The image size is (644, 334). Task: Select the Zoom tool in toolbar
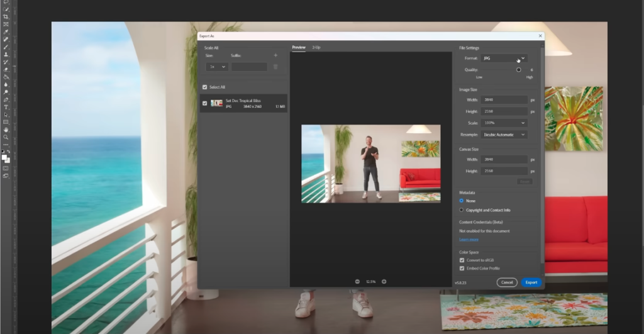click(6, 136)
